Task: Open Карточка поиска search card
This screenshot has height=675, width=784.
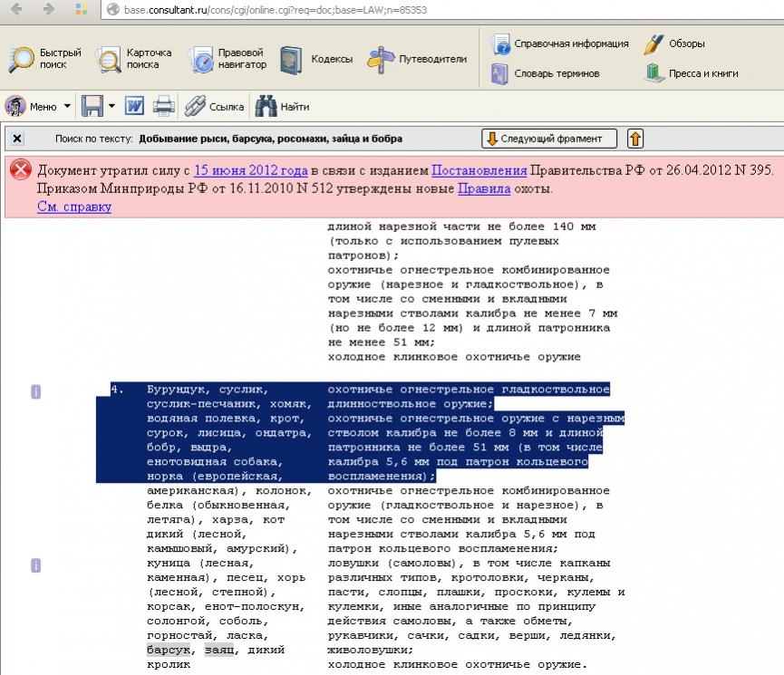Action: click(133, 59)
